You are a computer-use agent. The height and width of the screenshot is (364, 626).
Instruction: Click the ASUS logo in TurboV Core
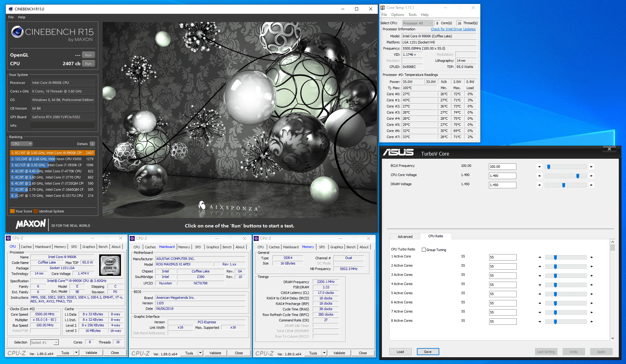(x=398, y=152)
